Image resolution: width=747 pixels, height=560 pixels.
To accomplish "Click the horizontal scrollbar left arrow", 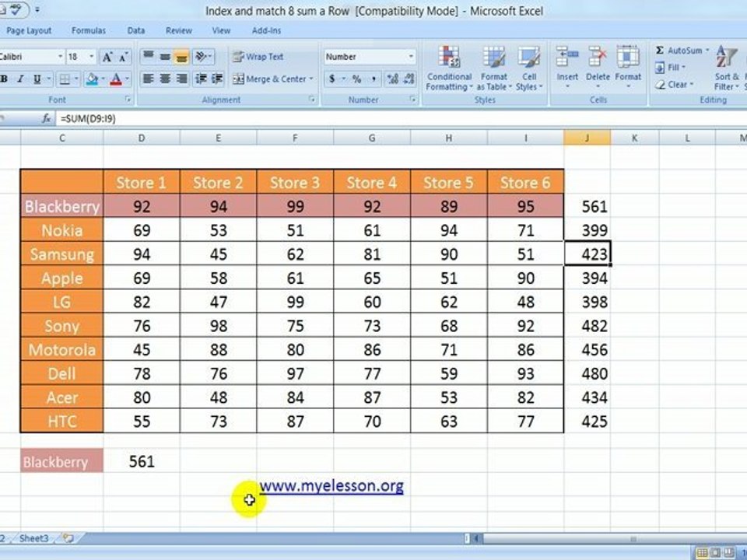I will point(476,538).
